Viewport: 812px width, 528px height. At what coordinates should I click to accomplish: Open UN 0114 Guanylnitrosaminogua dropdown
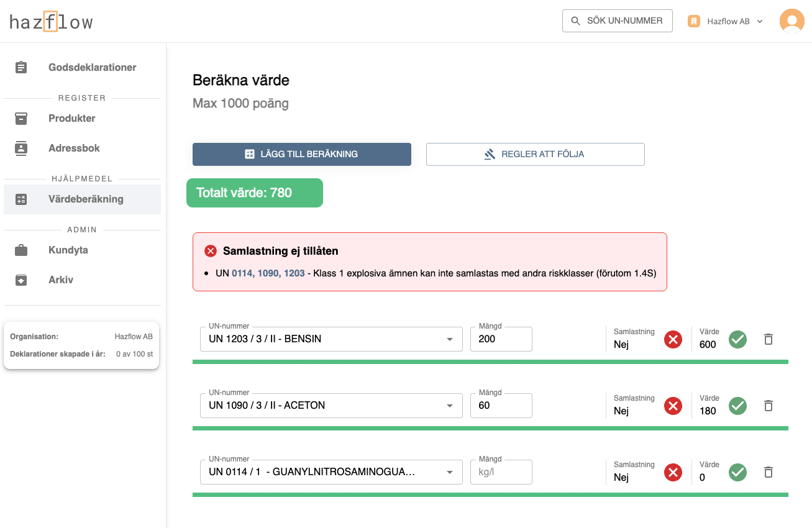tap(449, 472)
